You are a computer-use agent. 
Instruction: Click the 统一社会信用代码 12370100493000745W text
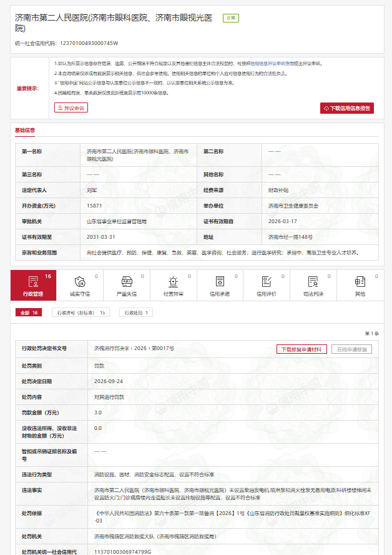coord(66,43)
